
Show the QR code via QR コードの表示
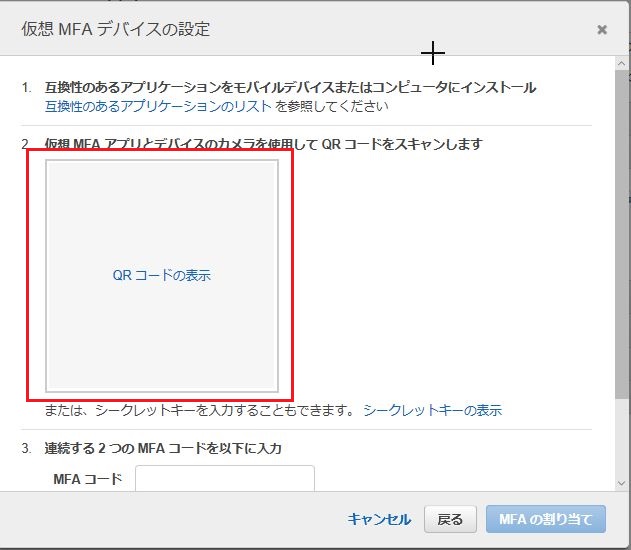tap(162, 276)
